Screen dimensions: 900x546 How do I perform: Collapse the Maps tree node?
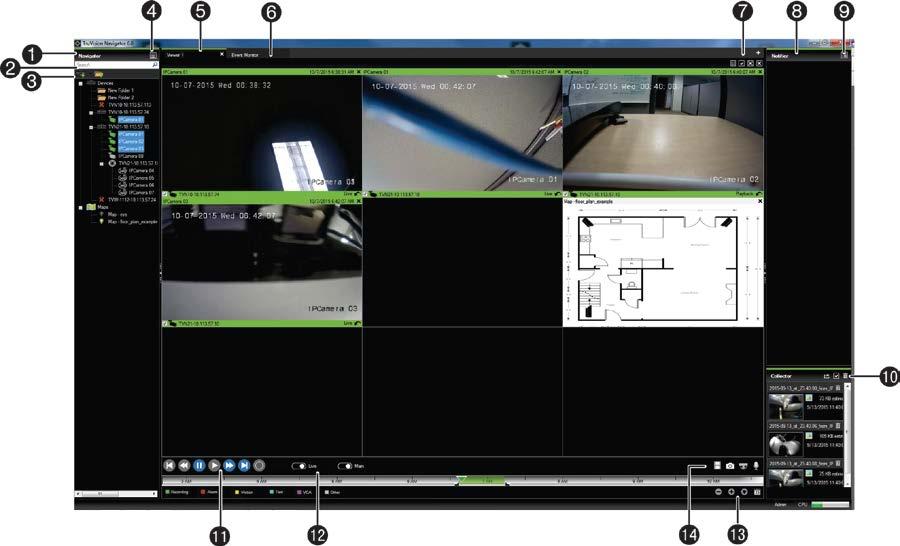(x=80, y=207)
